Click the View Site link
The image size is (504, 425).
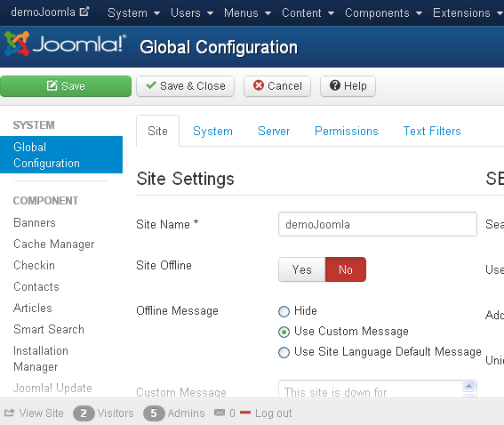click(x=42, y=413)
